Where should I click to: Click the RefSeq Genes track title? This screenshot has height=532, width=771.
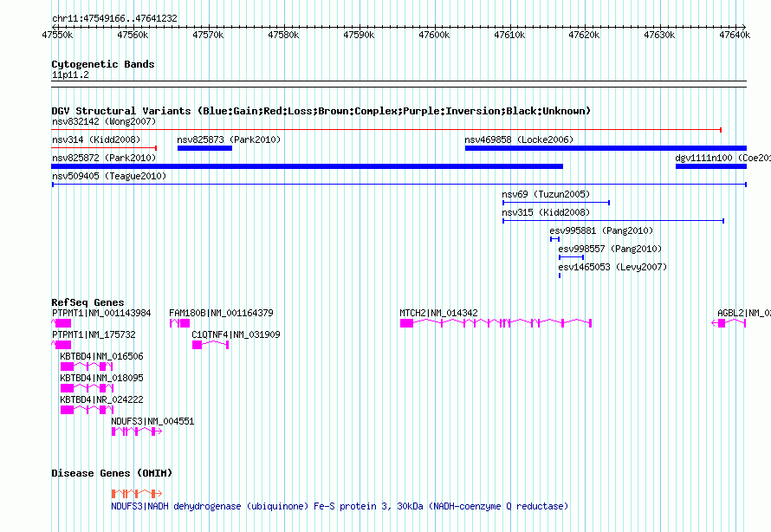(87, 302)
